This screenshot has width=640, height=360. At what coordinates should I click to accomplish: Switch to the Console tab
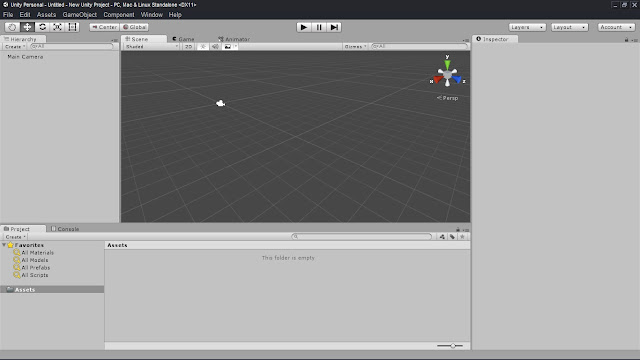65,229
